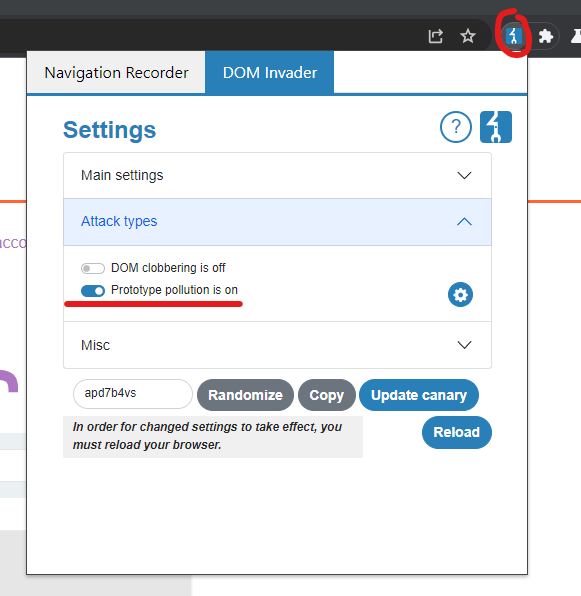
Task: Copy the canary value
Action: tap(327, 395)
